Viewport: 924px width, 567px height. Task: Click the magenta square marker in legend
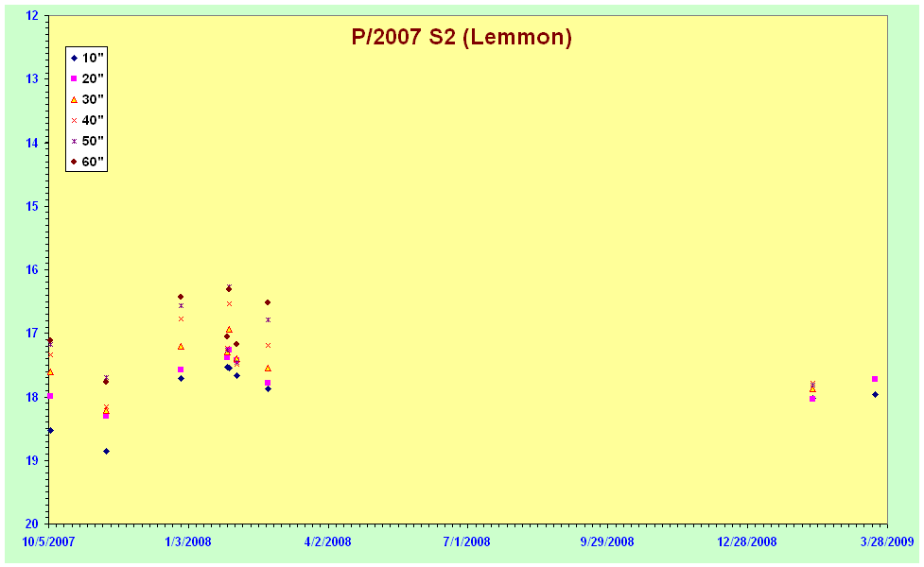[75, 78]
